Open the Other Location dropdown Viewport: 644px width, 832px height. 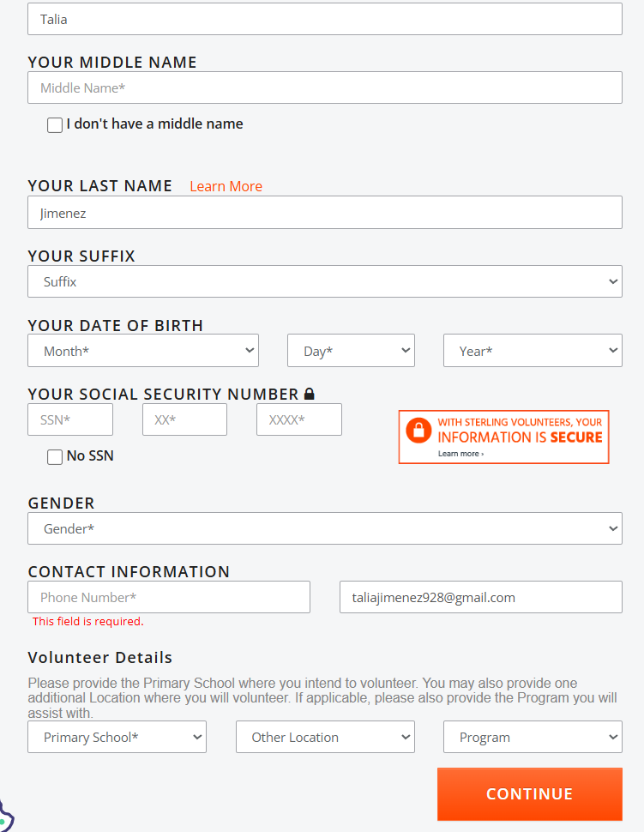point(325,737)
